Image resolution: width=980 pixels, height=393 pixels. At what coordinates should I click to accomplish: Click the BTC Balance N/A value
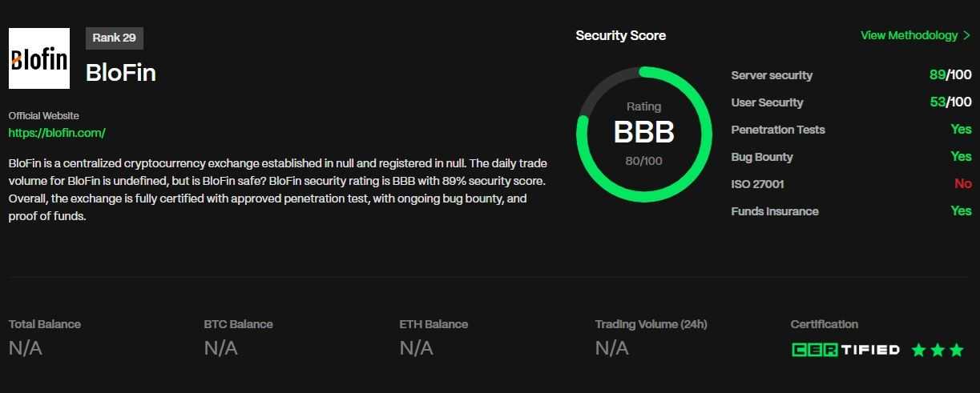221,348
